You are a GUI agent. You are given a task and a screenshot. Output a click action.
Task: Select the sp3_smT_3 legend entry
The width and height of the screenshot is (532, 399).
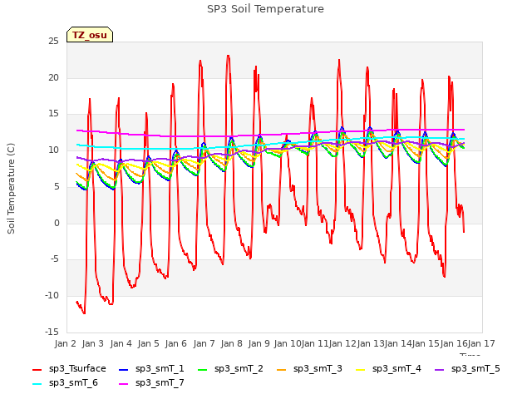[309, 369]
